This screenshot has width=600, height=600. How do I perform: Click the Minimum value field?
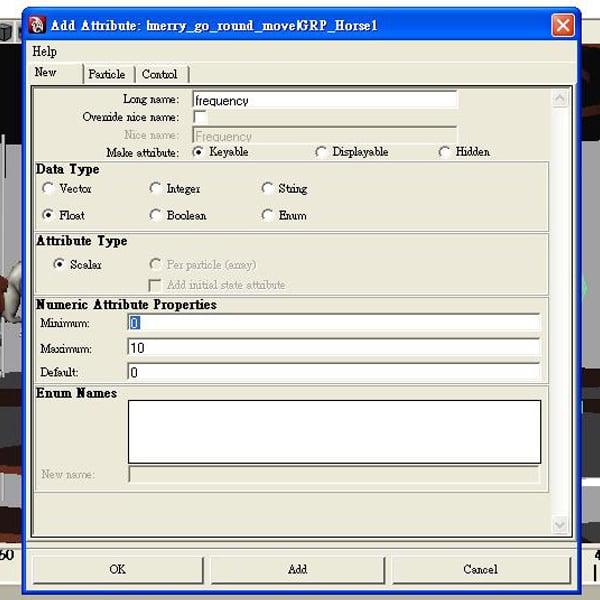click(x=334, y=323)
